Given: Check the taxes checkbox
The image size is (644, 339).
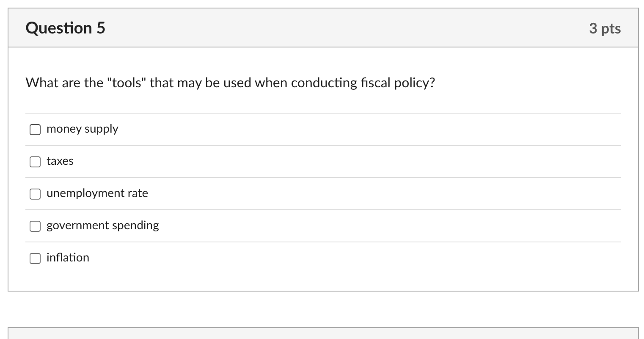Looking at the screenshot, I should click(x=35, y=162).
